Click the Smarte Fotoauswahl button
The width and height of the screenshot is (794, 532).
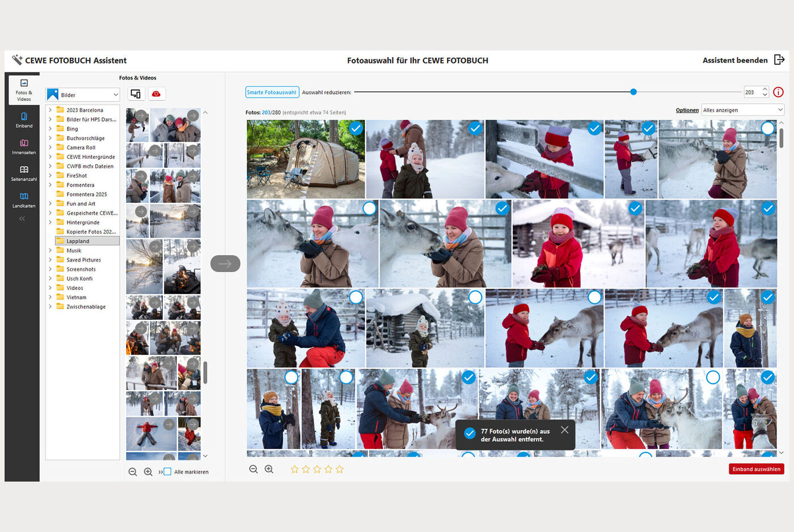point(272,92)
